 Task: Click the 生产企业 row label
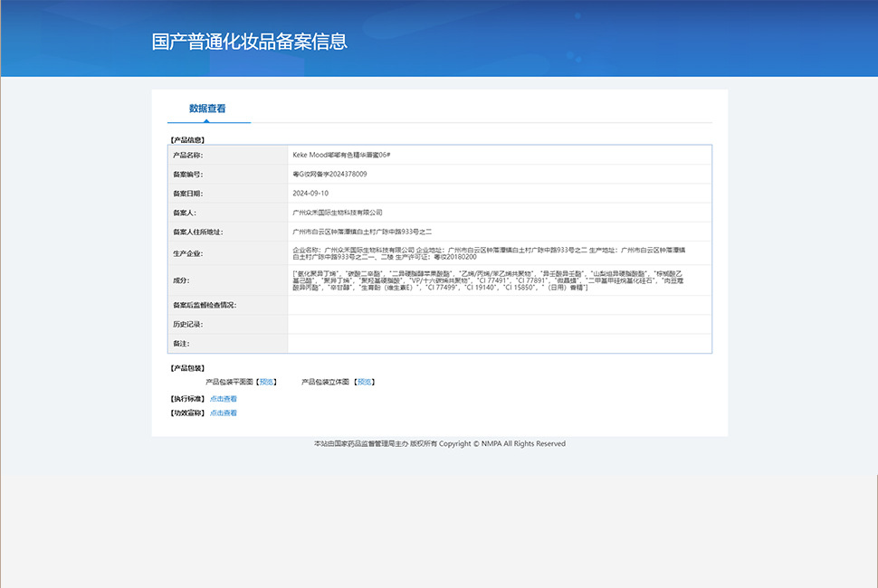pyautogui.click(x=187, y=253)
